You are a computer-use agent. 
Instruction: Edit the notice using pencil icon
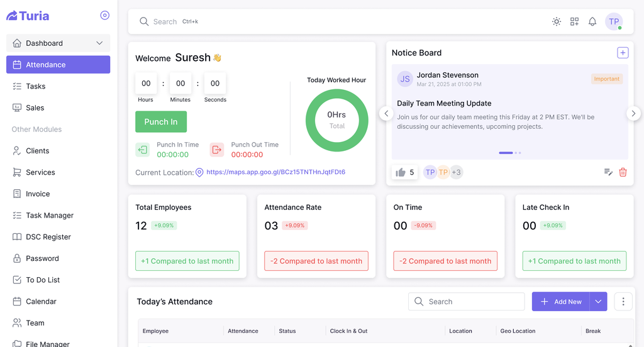coord(608,172)
